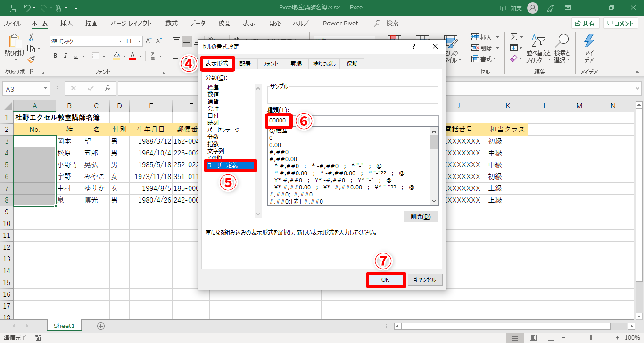The height and width of the screenshot is (343, 644).
Task: Click the 共有 (Share) button
Action: (586, 24)
